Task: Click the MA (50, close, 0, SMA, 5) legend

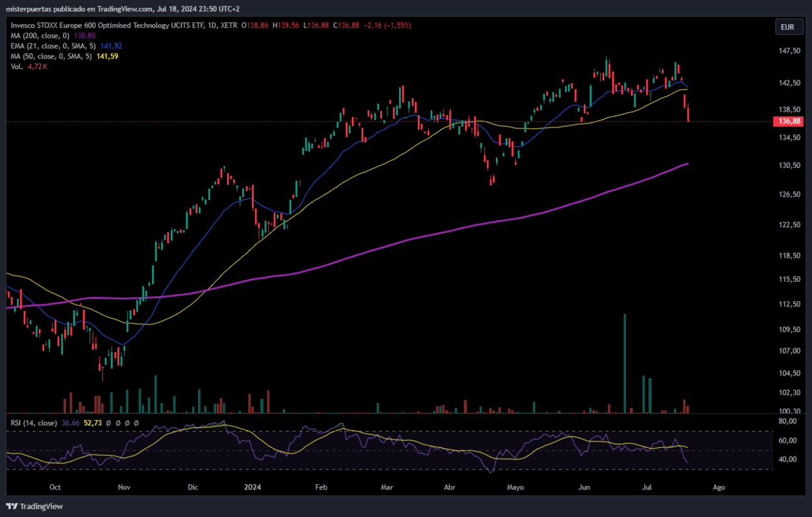Action: [52, 56]
